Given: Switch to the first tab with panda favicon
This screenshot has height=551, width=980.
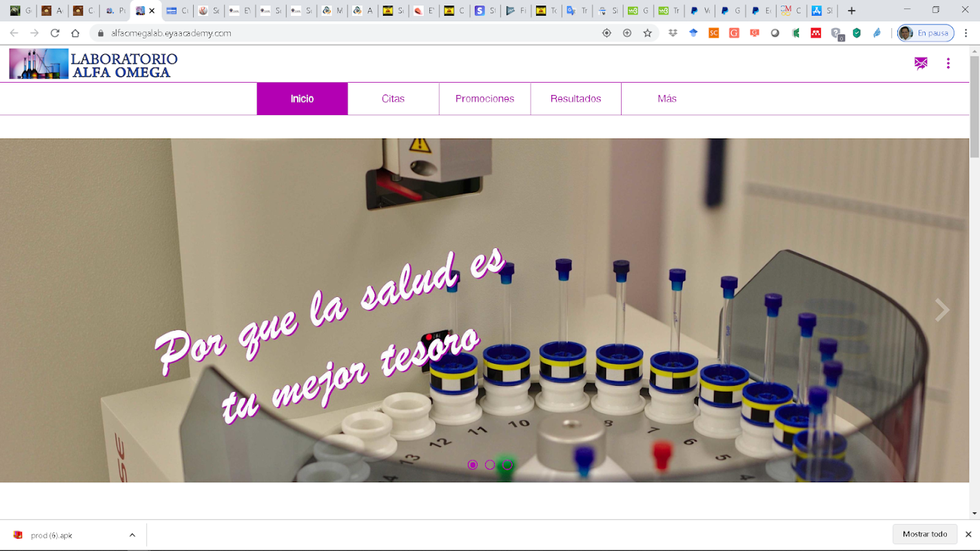Looking at the screenshot, I should (x=21, y=11).
